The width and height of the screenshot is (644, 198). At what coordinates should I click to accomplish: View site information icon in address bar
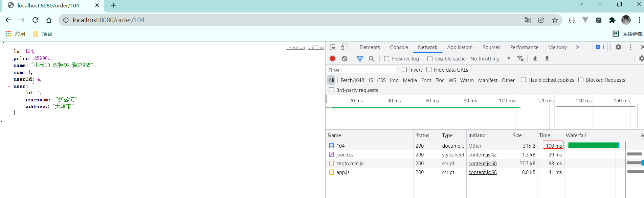click(66, 20)
